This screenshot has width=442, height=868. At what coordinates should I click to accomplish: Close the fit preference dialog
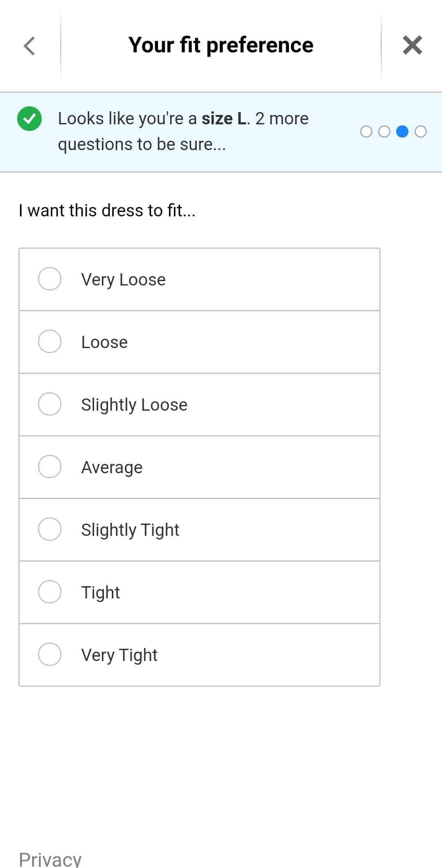click(x=412, y=45)
